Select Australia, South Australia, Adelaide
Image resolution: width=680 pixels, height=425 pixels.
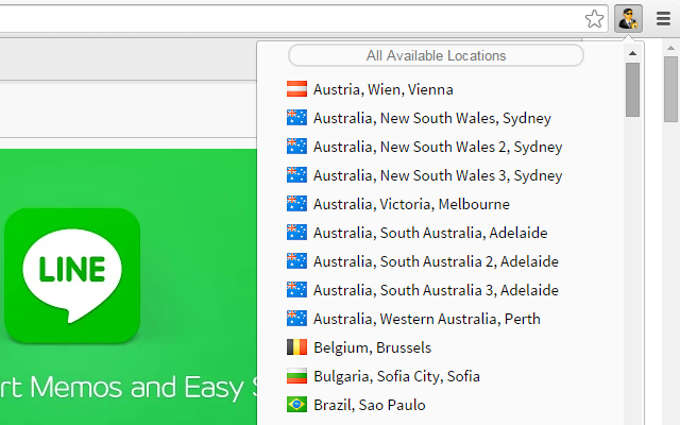tap(417, 232)
